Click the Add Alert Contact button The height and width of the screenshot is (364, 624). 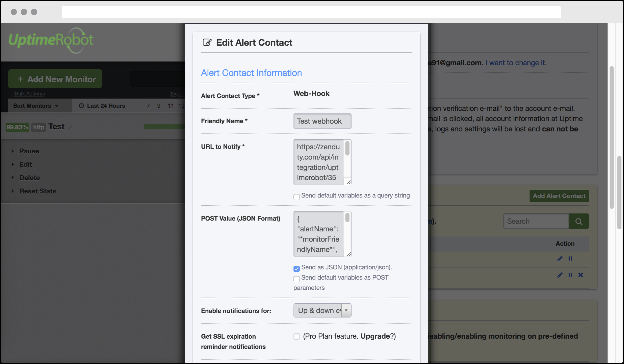(559, 196)
